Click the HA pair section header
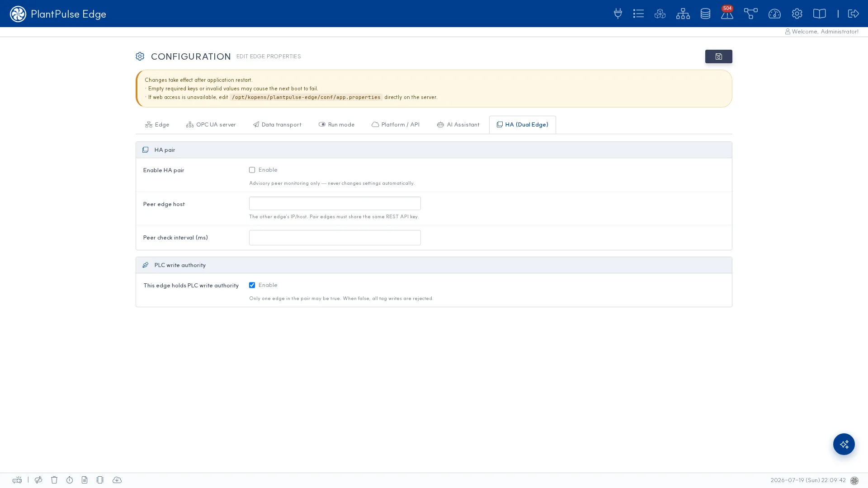The height and width of the screenshot is (488, 868). coord(434,150)
